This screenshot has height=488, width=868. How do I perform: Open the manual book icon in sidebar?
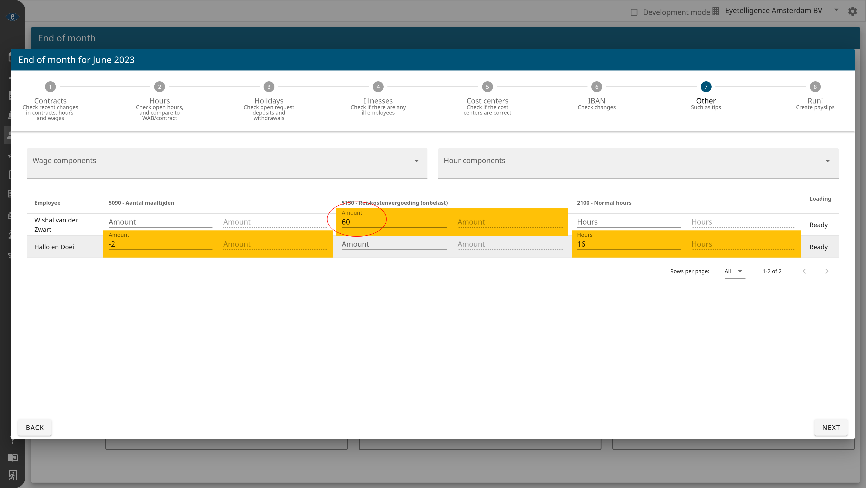click(x=12, y=457)
